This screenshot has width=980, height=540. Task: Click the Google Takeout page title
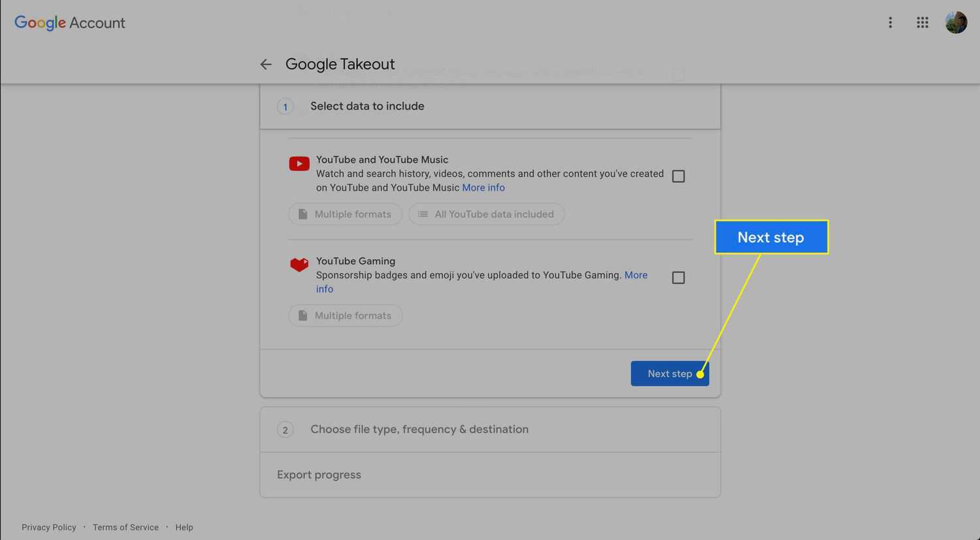coord(340,64)
